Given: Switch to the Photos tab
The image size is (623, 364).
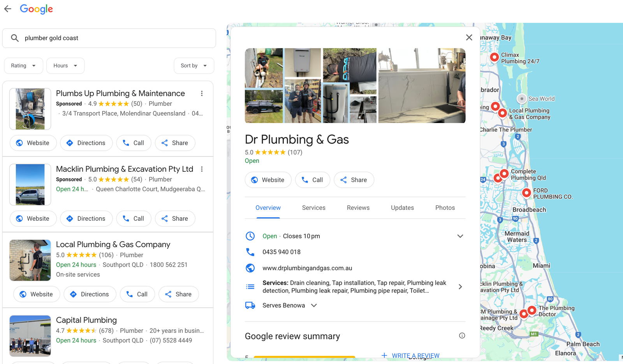Looking at the screenshot, I should click(445, 208).
